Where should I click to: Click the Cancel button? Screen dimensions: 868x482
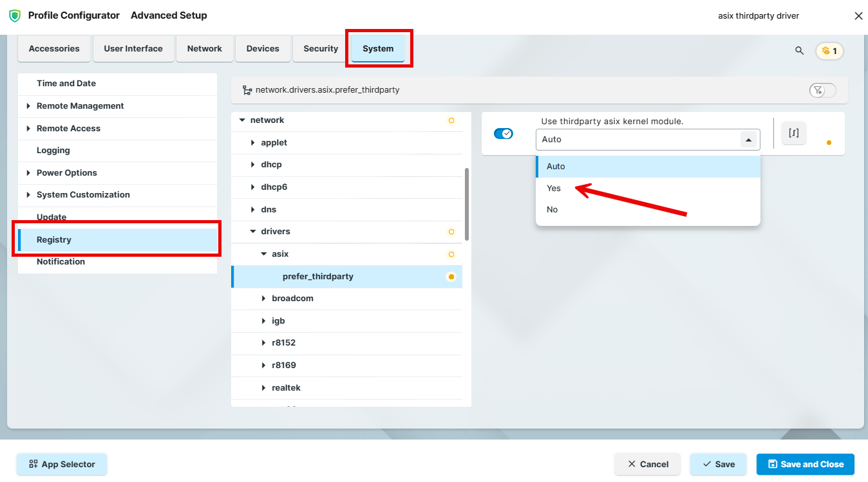(647, 464)
